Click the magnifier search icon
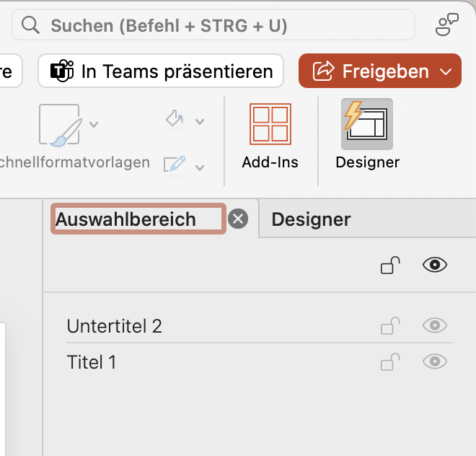The image size is (476, 456). click(30, 25)
